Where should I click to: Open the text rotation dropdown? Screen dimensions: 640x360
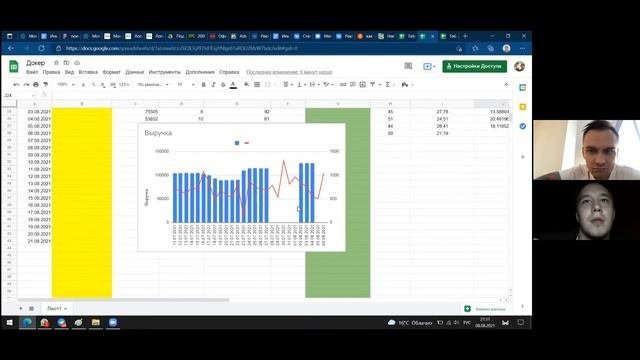tap(328, 84)
